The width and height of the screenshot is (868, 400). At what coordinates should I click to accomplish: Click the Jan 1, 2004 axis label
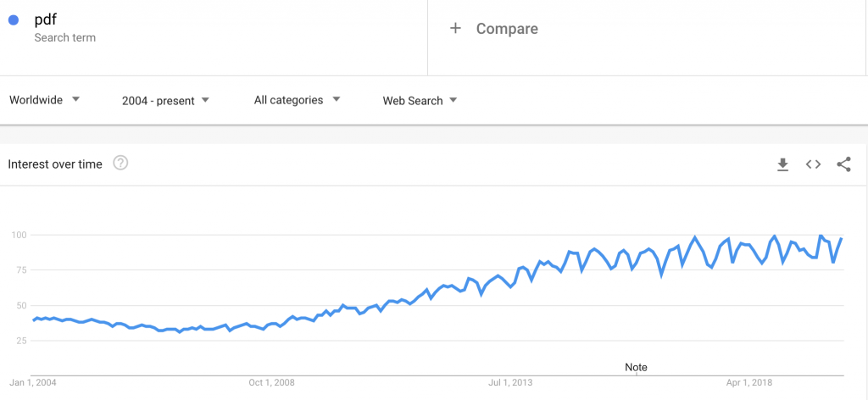click(33, 382)
